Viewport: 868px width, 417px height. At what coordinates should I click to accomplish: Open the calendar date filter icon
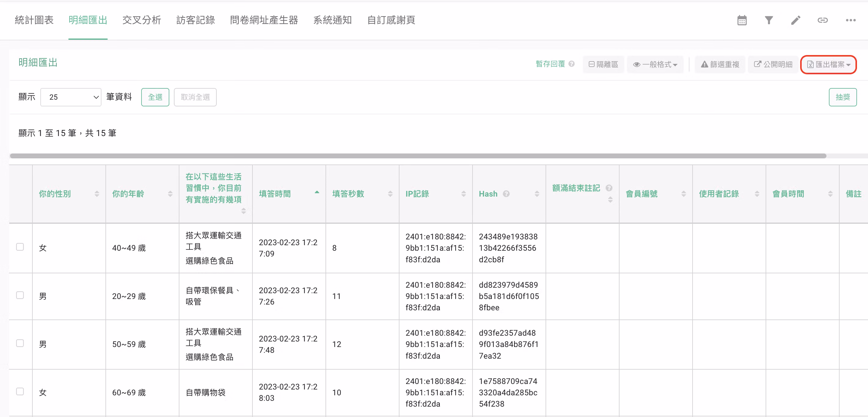[x=742, y=20]
